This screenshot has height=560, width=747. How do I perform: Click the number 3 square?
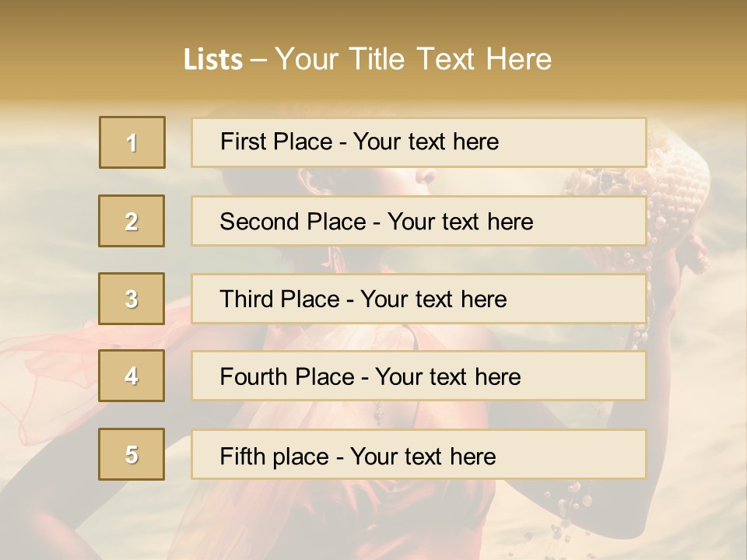pyautogui.click(x=132, y=299)
